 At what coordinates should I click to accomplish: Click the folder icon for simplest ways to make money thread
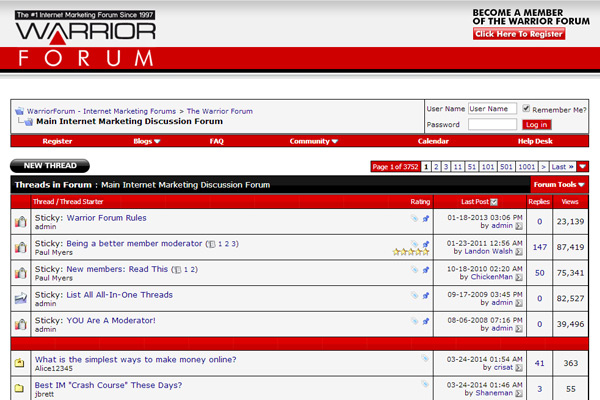(19, 362)
